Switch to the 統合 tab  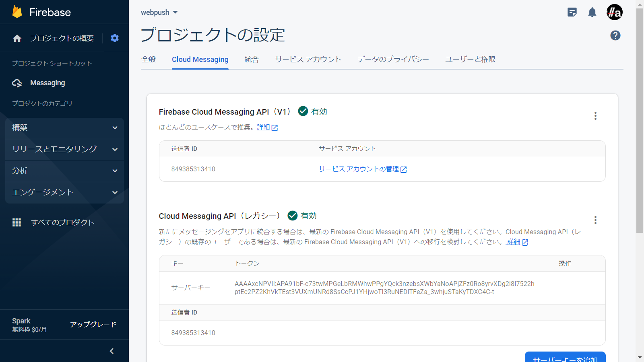[x=252, y=60]
